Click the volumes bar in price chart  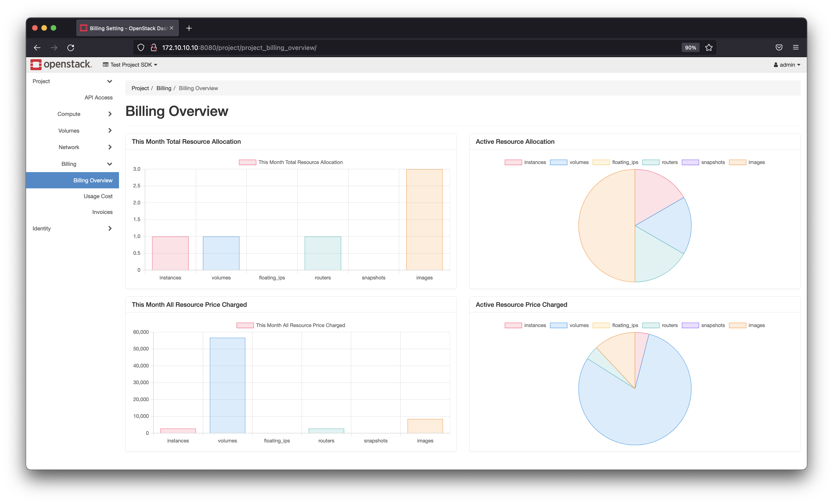point(228,383)
